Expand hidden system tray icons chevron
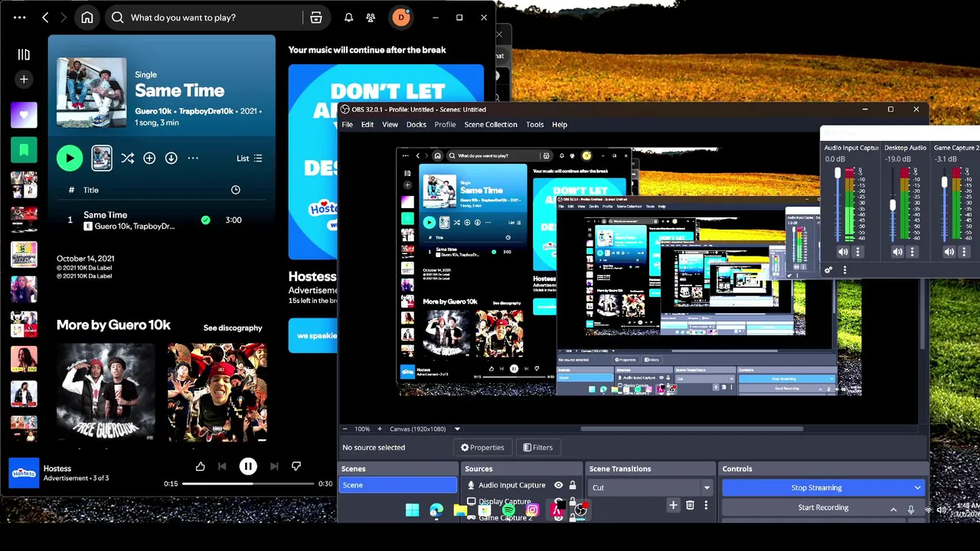Viewport: 980px width, 551px height. (x=893, y=510)
